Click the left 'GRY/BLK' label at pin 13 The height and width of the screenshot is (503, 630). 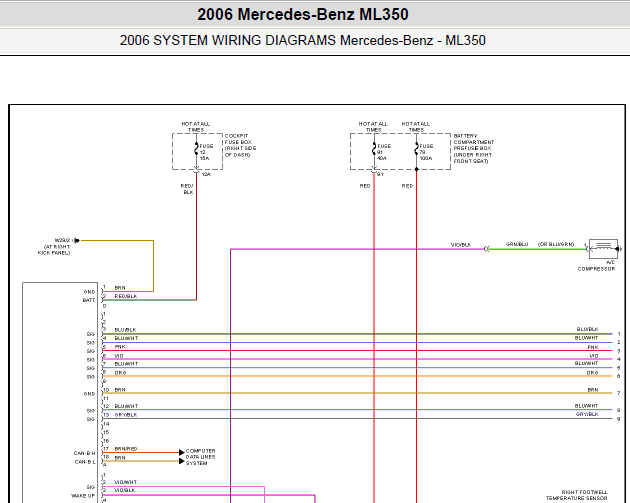coord(126,415)
